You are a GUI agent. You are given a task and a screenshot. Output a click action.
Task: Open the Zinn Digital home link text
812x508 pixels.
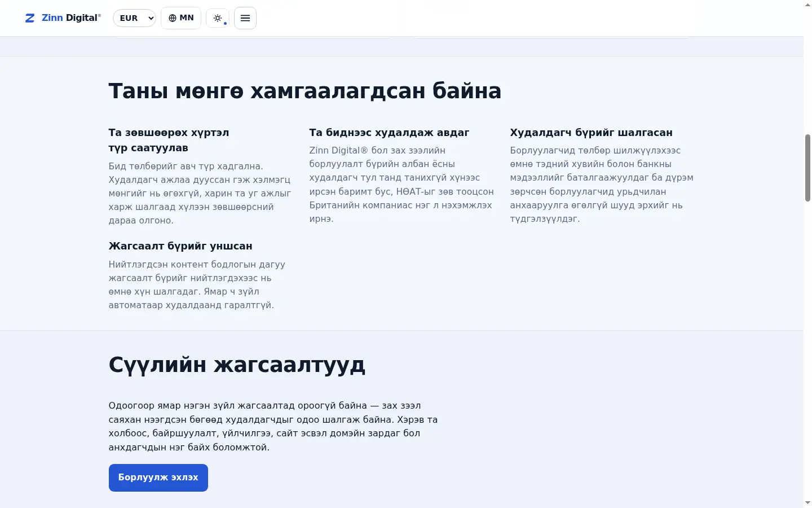(71, 18)
